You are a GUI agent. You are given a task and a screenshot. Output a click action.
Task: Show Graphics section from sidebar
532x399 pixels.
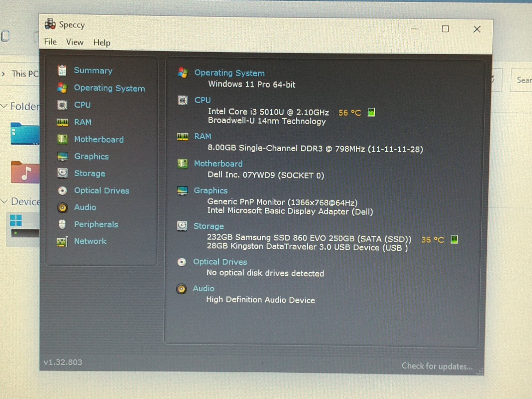91,156
